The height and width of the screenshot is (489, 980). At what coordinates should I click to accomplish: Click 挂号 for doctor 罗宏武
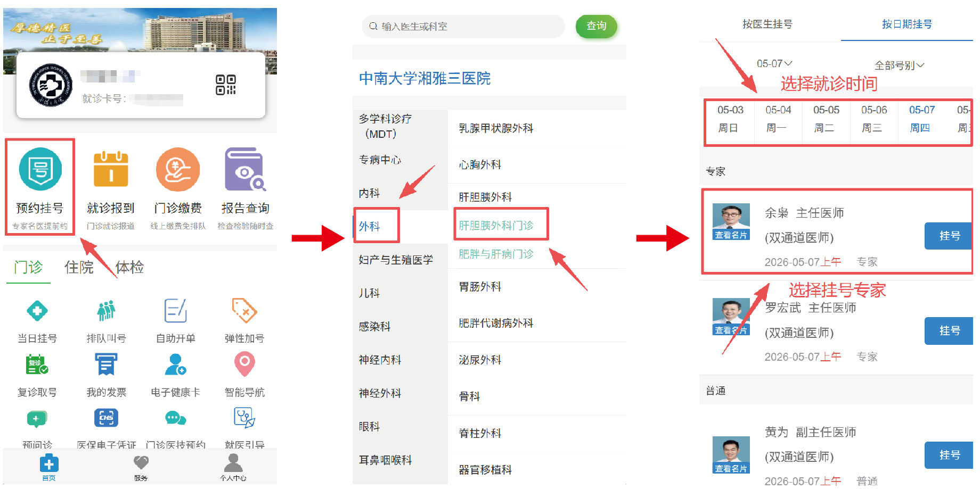949,331
